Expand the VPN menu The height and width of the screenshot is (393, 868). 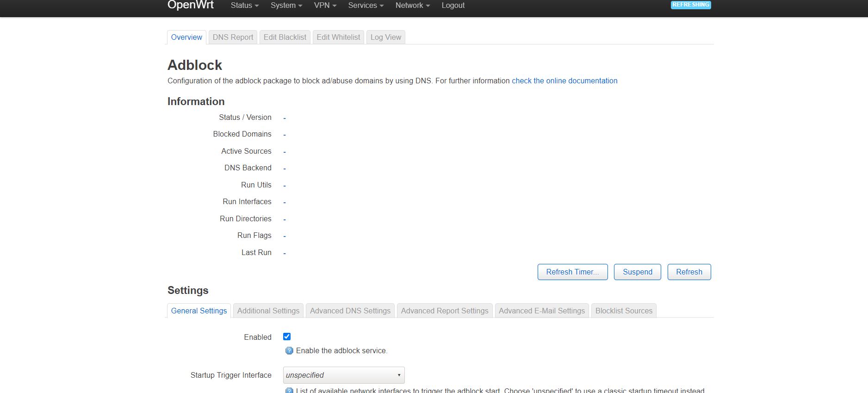click(325, 6)
